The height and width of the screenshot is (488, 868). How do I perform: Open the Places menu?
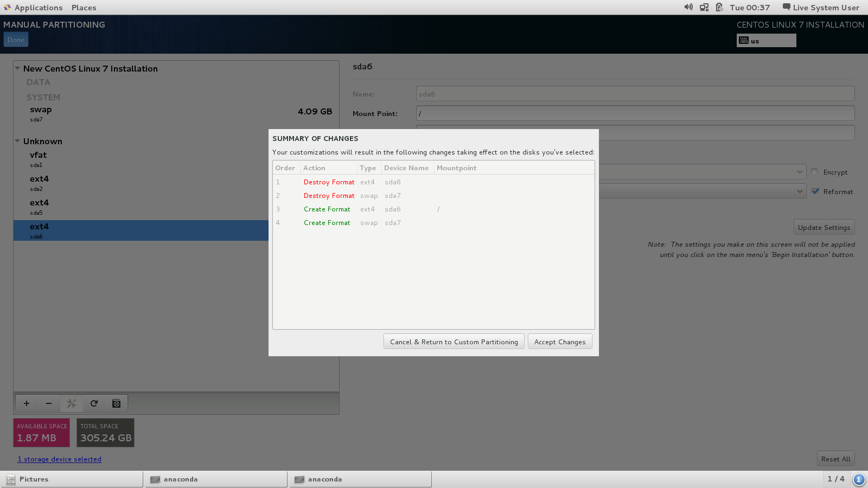coord(84,8)
